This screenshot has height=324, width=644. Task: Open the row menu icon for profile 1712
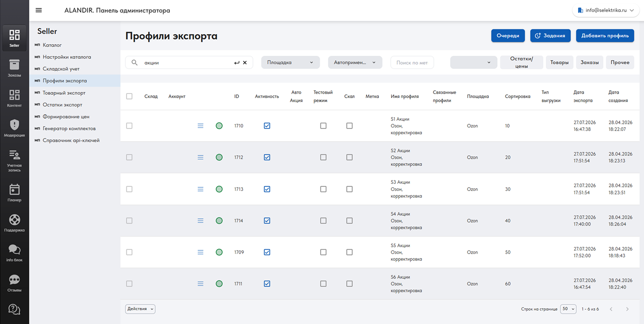200,157
